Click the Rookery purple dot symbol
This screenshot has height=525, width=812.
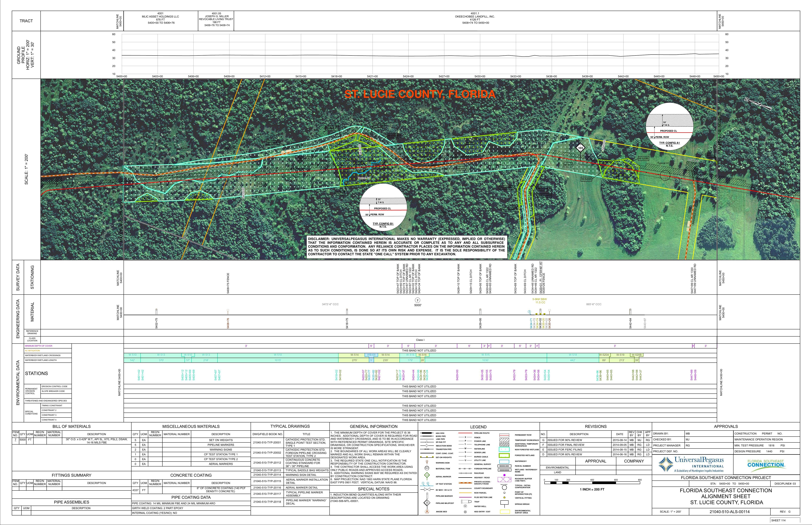[x=504, y=475]
